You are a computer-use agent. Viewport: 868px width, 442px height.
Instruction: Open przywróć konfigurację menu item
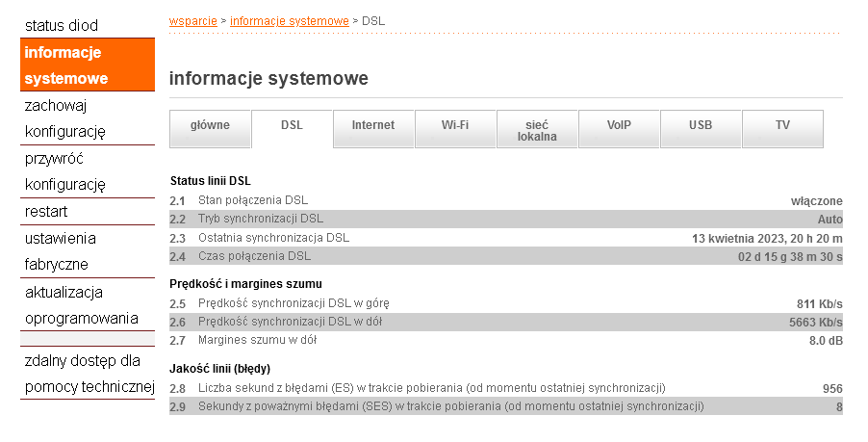pyautogui.click(x=65, y=171)
